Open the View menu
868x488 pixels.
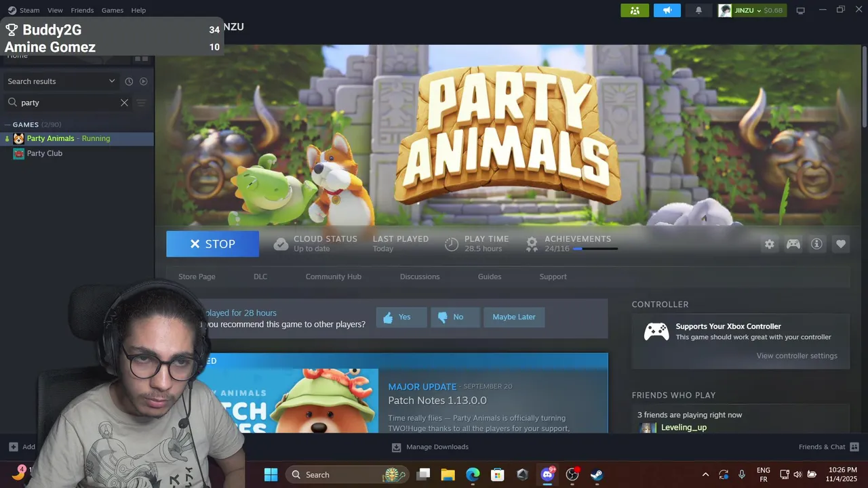pos(55,10)
